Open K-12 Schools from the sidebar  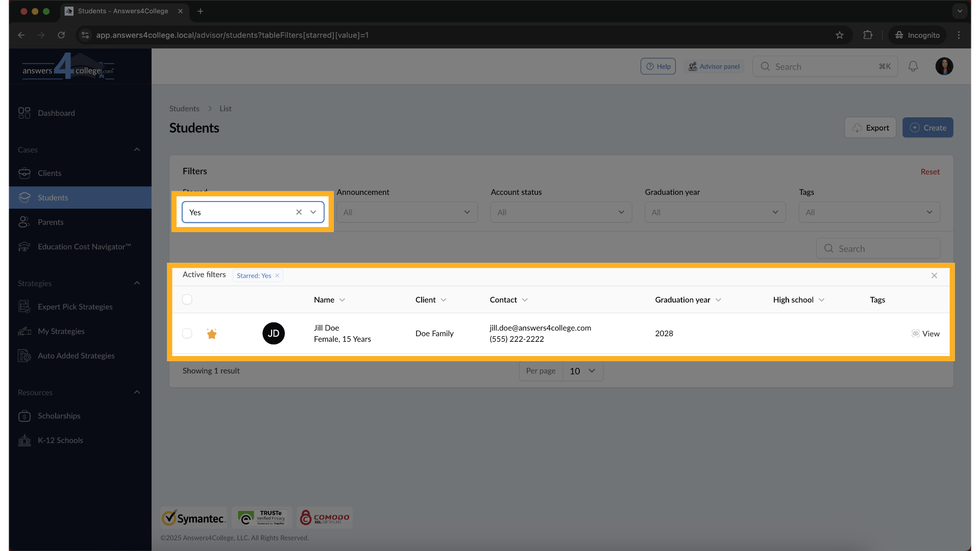point(60,440)
